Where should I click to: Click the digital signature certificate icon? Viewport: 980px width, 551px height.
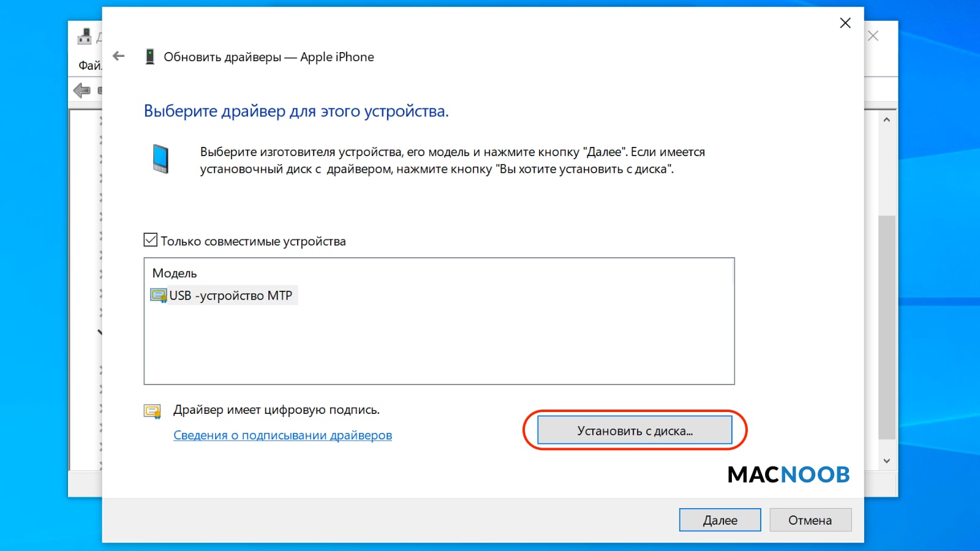[153, 411]
